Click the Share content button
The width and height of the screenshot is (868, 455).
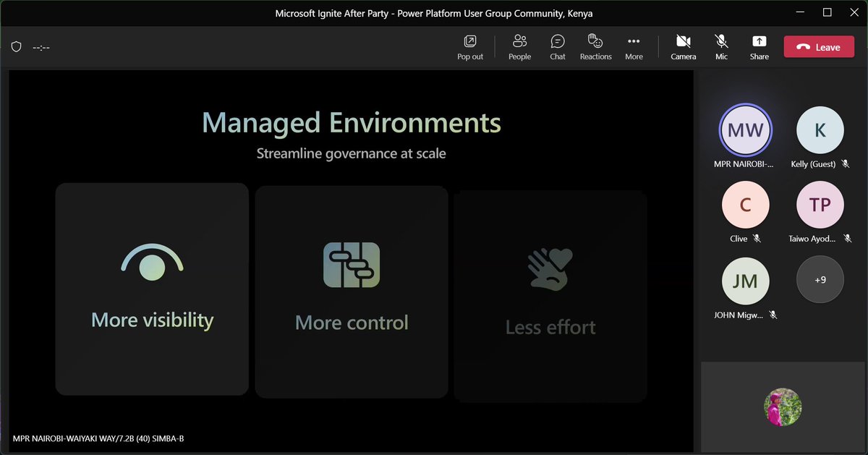click(759, 47)
